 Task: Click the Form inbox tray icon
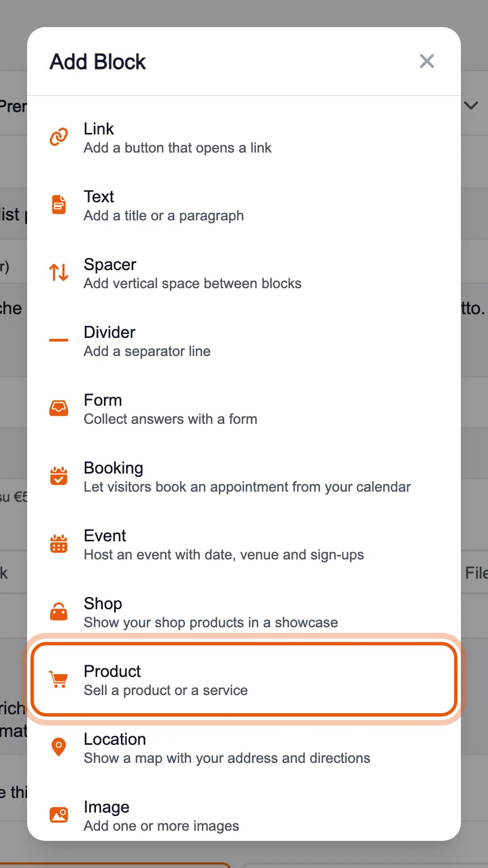[x=59, y=408]
